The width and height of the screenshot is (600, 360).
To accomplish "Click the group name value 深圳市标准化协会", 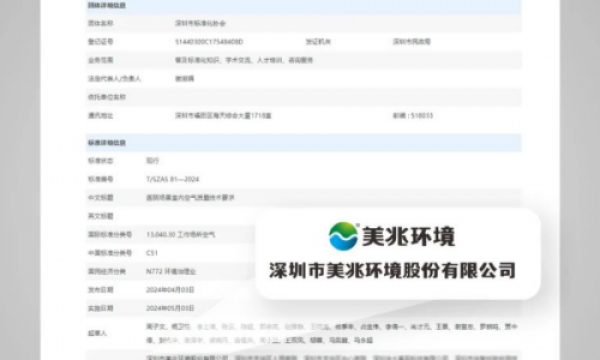I will pyautogui.click(x=200, y=23).
